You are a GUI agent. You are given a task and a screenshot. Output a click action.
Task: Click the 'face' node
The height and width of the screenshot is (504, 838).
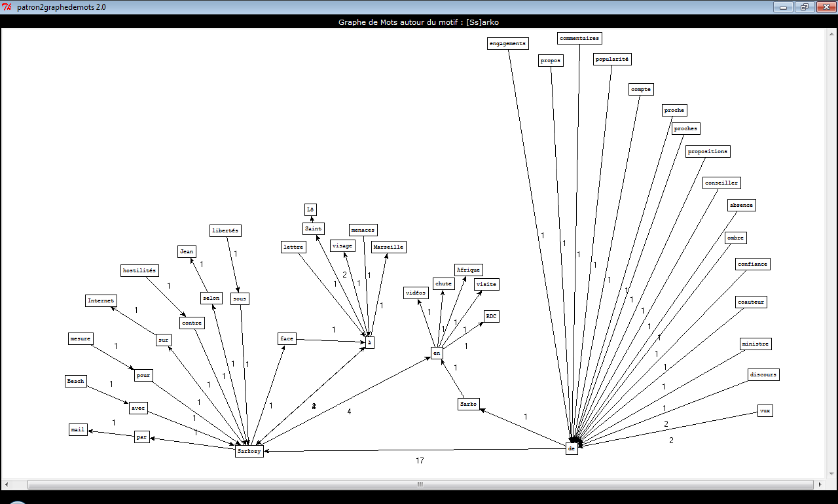(x=287, y=338)
